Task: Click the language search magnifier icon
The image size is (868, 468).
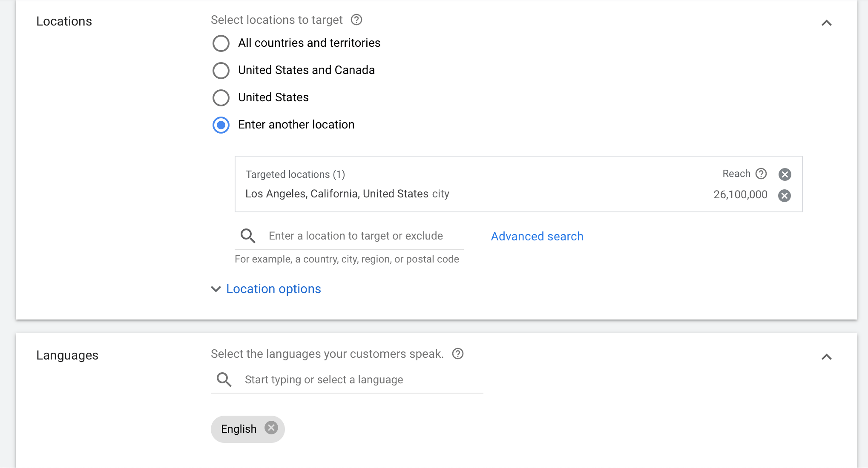Action: [223, 379]
